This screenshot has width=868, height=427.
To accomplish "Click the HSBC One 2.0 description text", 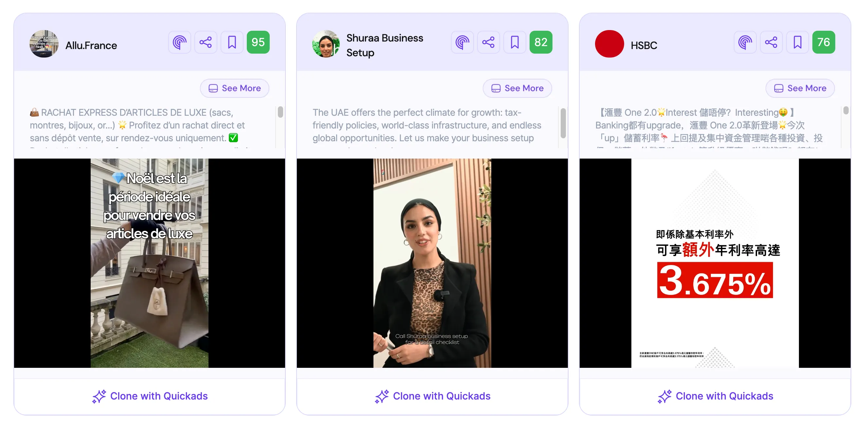I will coord(709,127).
